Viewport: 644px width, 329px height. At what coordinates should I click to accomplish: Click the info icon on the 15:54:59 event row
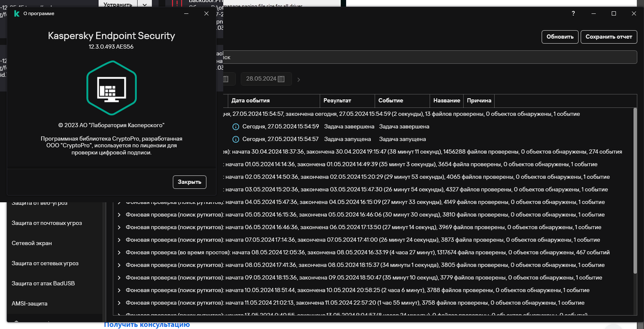[236, 127]
